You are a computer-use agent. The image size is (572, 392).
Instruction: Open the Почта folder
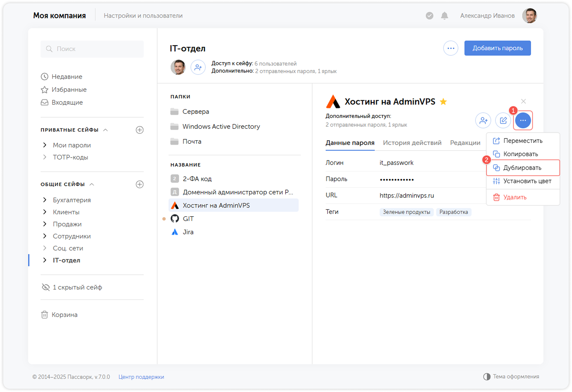(186, 142)
